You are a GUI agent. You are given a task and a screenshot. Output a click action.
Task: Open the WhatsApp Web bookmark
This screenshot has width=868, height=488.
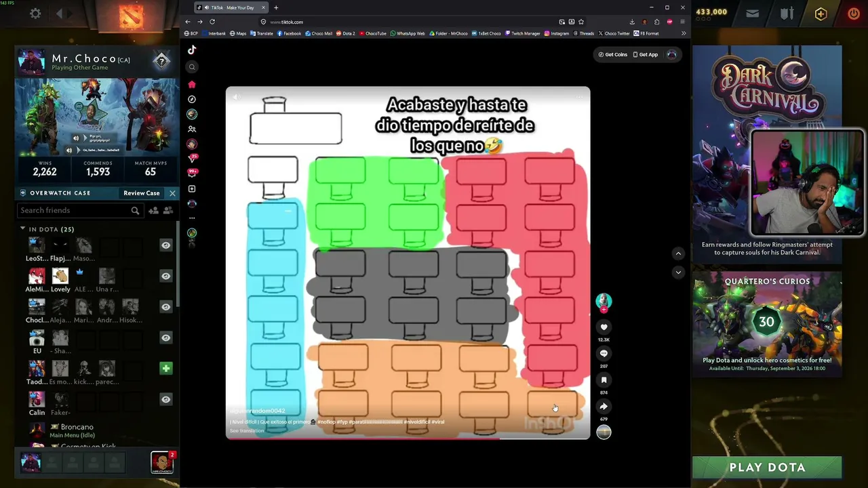pos(408,33)
